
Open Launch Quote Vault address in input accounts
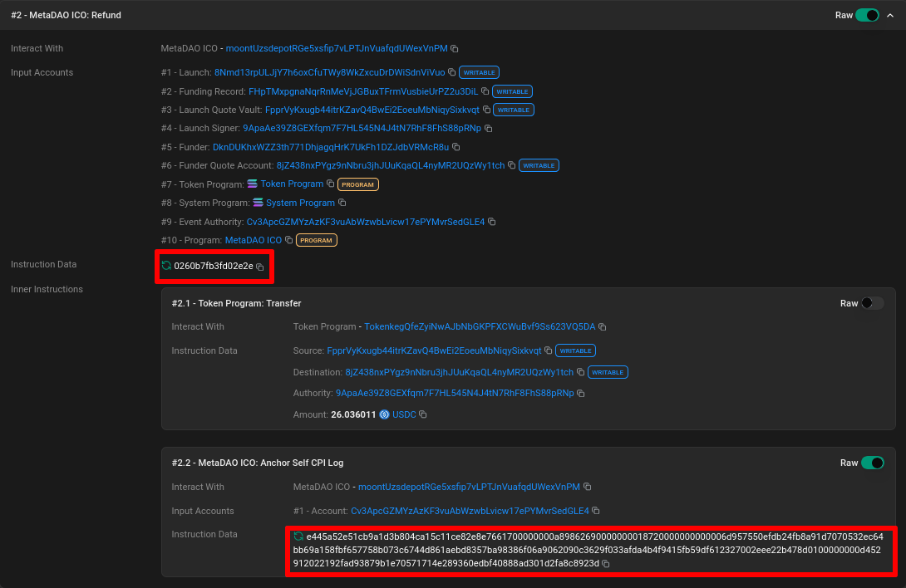click(x=372, y=110)
